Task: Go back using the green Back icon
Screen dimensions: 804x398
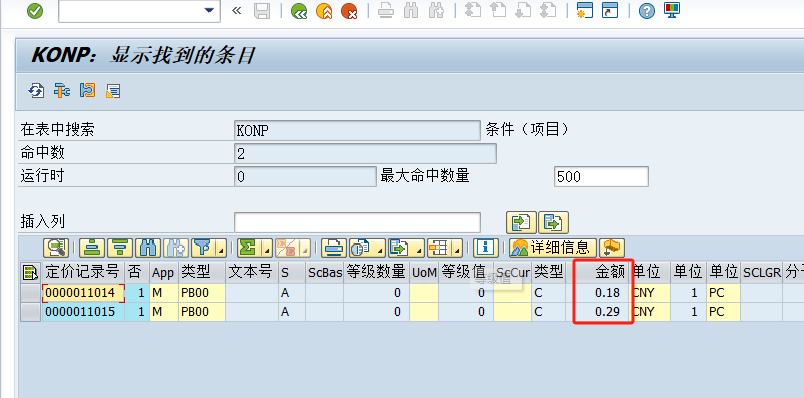Action: 298,11
